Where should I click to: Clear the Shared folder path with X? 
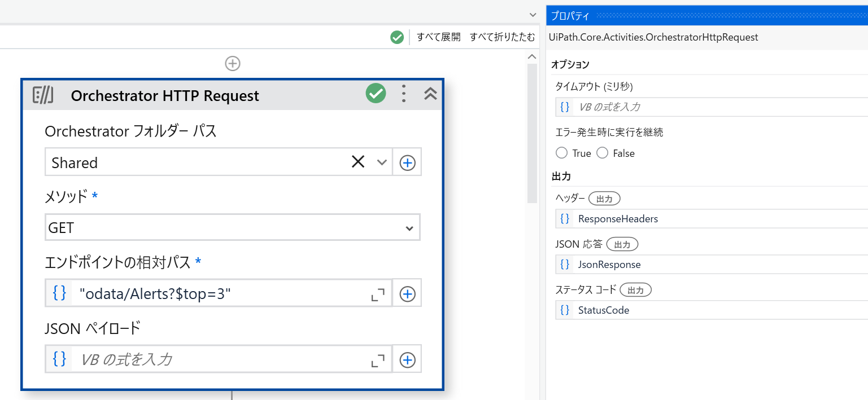[358, 162]
